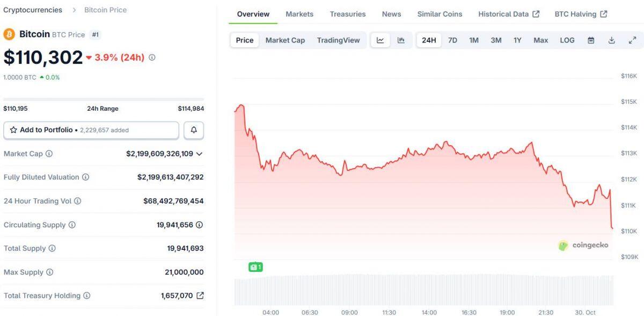Viewport: 644px width, 316px height.
Task: Click the Bitcoin logo next to the coin name
Action: coord(8,33)
